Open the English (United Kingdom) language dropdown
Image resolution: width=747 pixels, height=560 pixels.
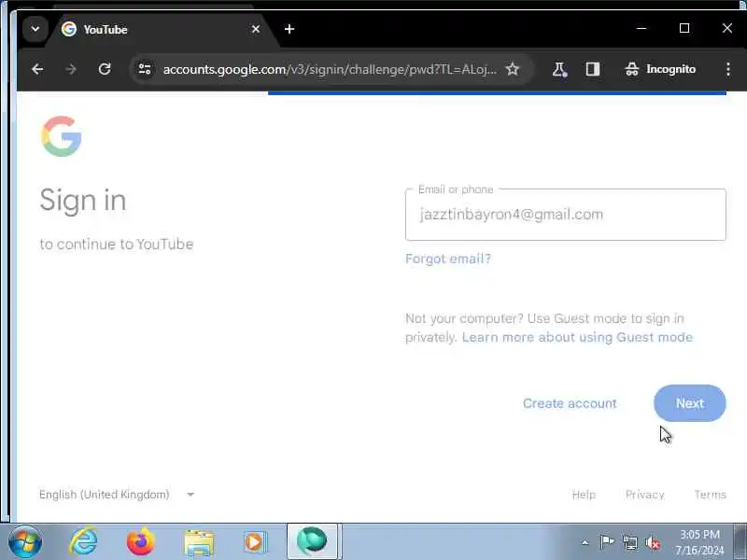117,495
